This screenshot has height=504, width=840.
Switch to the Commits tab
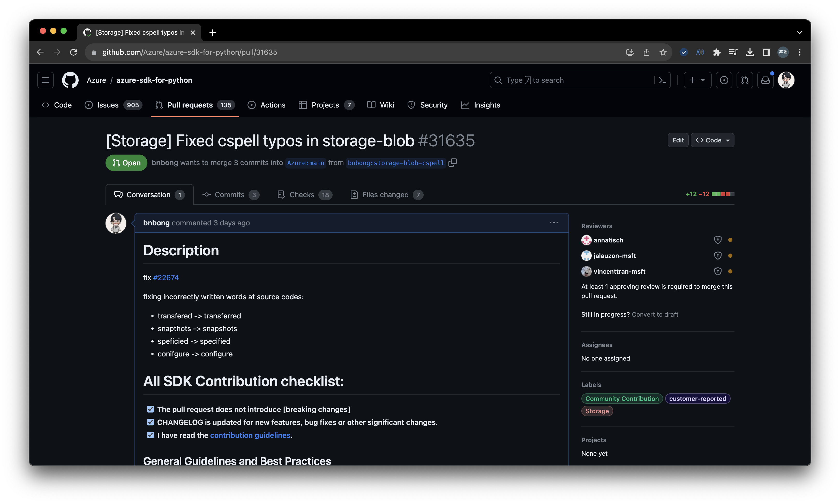231,195
